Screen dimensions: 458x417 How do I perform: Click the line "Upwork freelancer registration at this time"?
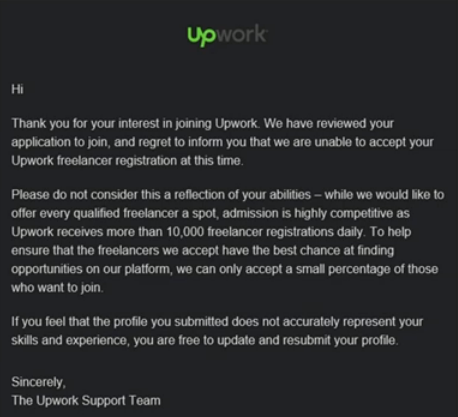tap(127, 161)
